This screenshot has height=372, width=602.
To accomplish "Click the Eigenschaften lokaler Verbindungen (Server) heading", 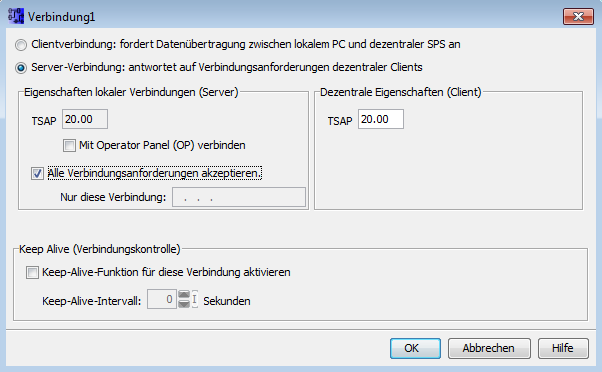I will 131,92.
